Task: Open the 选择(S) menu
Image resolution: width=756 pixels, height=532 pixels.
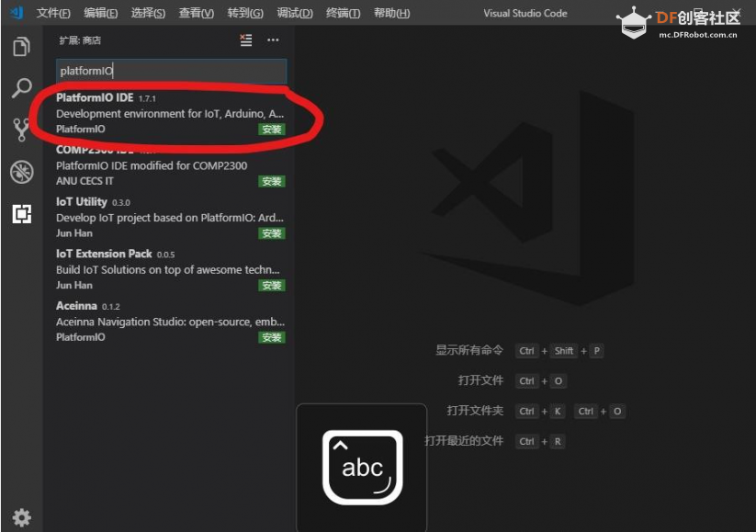Action: pos(148,13)
